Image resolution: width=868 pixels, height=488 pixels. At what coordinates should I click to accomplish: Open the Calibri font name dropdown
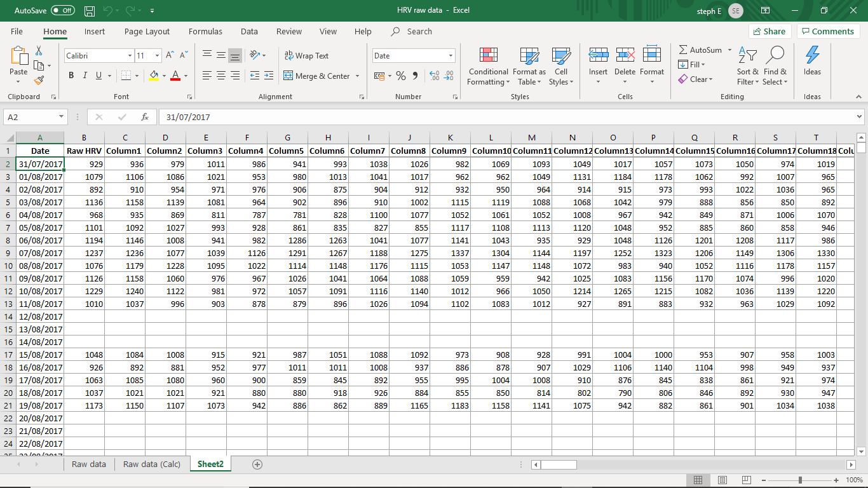(x=130, y=56)
